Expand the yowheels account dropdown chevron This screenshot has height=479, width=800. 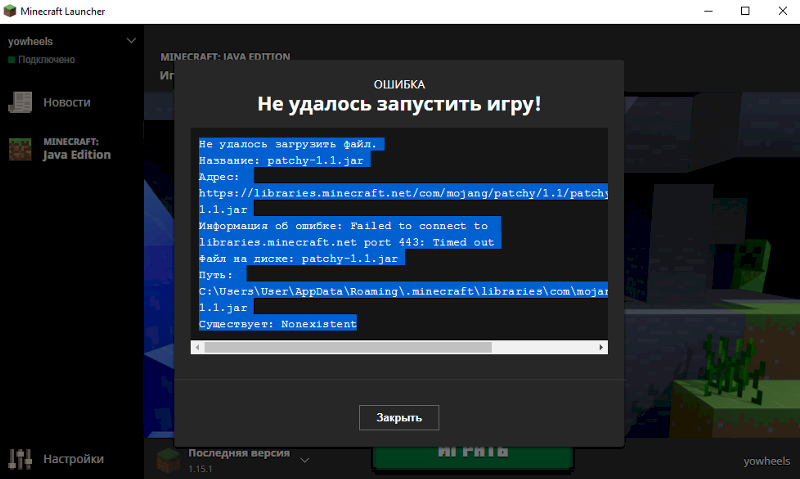pyautogui.click(x=131, y=41)
